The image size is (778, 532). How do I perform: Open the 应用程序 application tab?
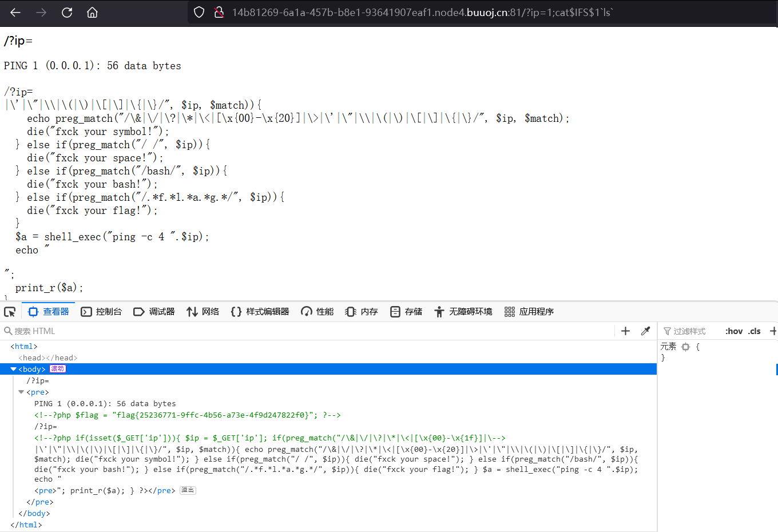[529, 312]
